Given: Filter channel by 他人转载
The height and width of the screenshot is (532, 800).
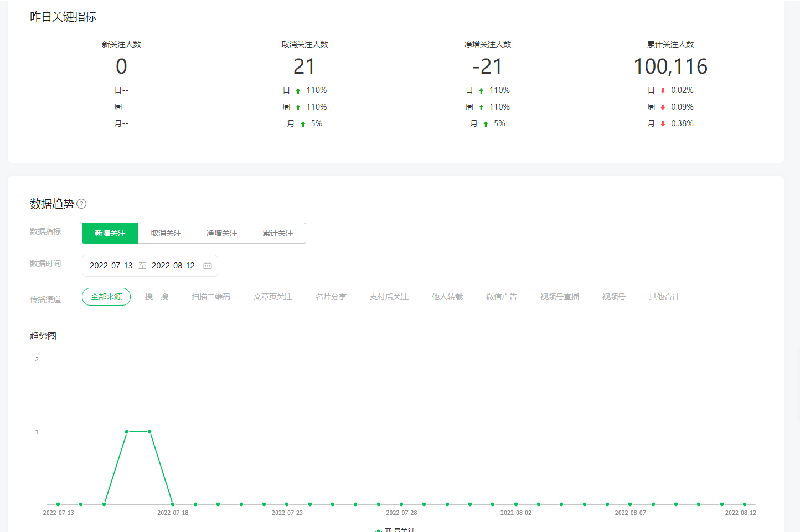Looking at the screenshot, I should (x=447, y=297).
